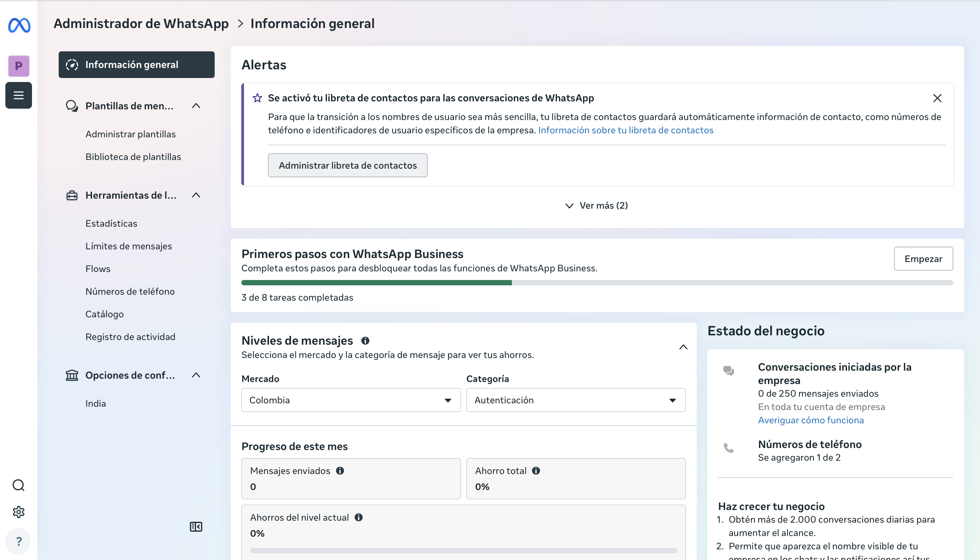Go to Estadísticas
The image size is (980, 560).
111,223
